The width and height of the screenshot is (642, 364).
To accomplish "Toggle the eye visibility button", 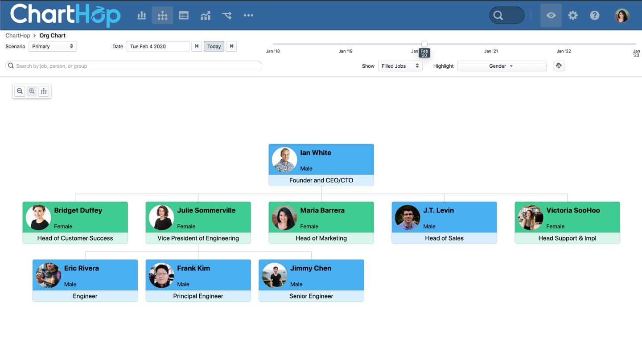I will pyautogui.click(x=551, y=16).
